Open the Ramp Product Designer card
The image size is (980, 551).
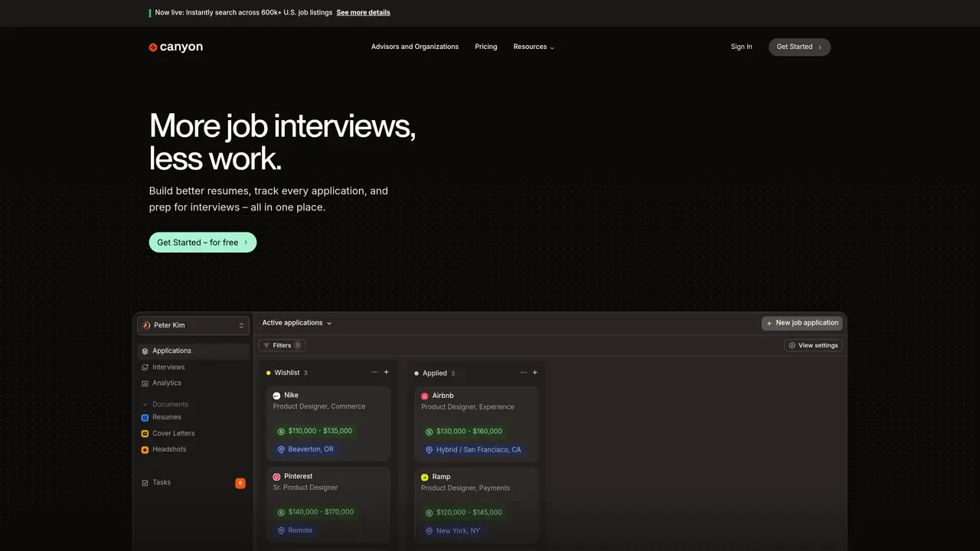(477, 506)
